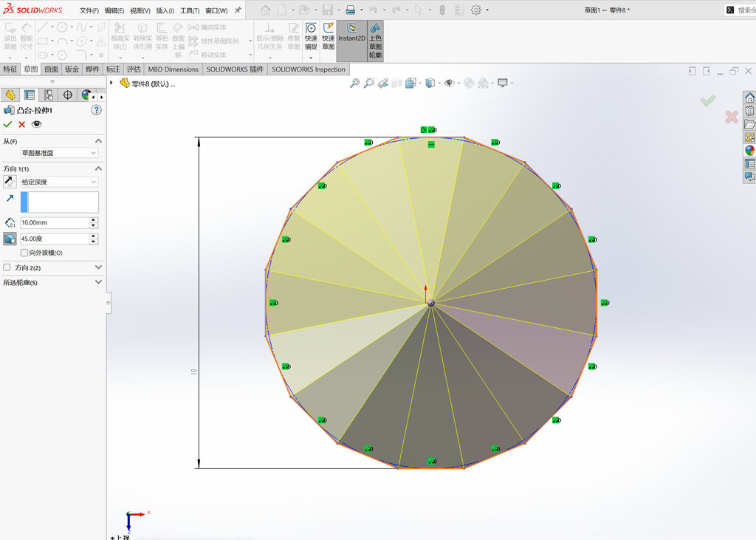This screenshot has width=756, height=540.
Task: Open ConfigurationManager tab
Action: pos(49,95)
